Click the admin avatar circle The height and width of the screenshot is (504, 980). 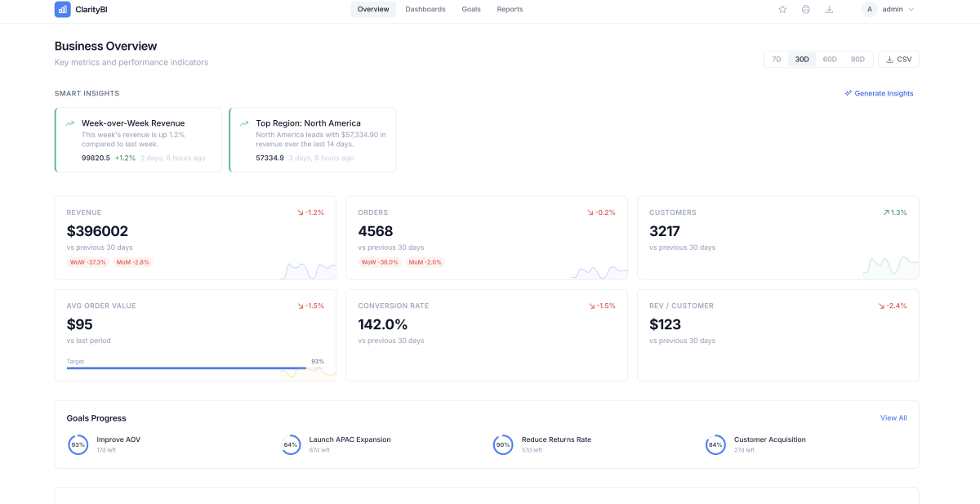click(870, 9)
